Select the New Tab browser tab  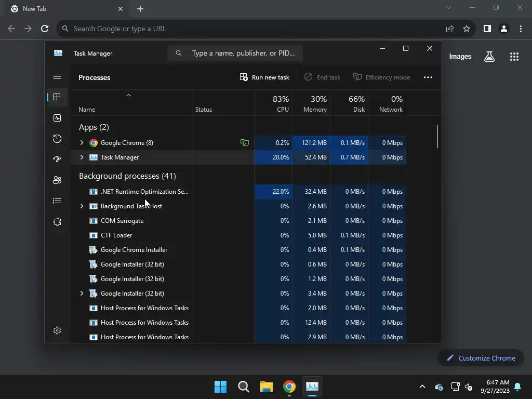[66, 9]
